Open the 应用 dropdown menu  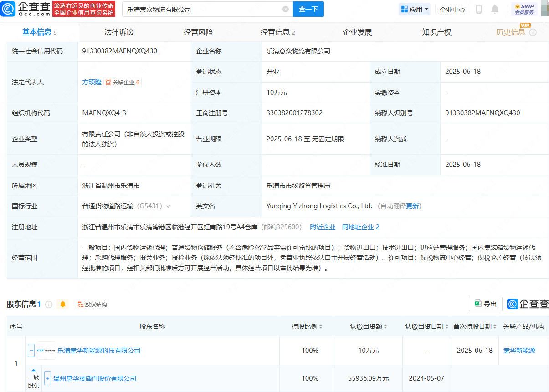point(415,9)
